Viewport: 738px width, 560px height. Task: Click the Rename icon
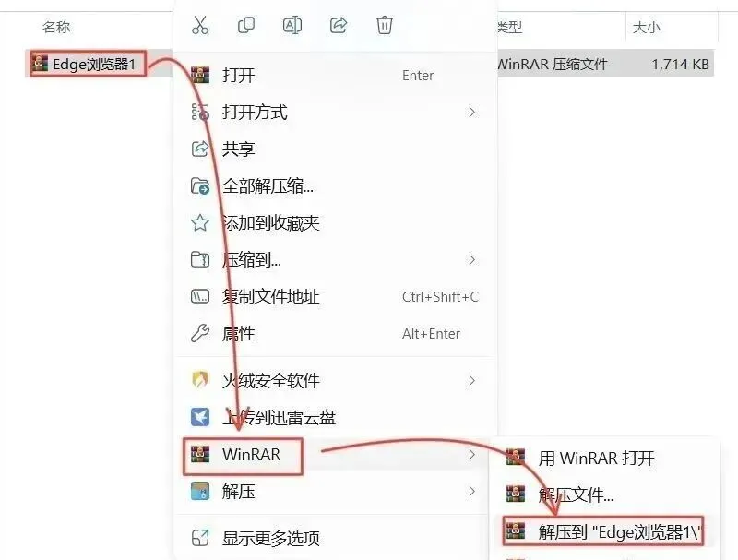click(292, 25)
